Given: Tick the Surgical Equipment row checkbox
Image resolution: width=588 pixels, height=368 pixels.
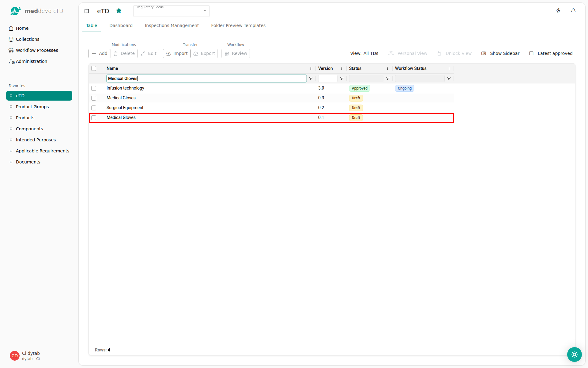Looking at the screenshot, I should click(94, 108).
